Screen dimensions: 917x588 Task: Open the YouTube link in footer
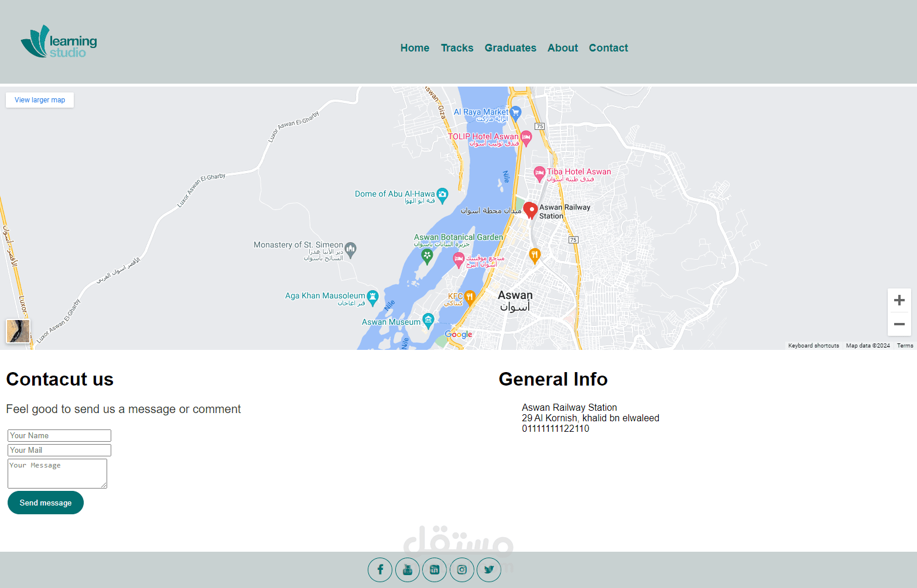coord(408,570)
